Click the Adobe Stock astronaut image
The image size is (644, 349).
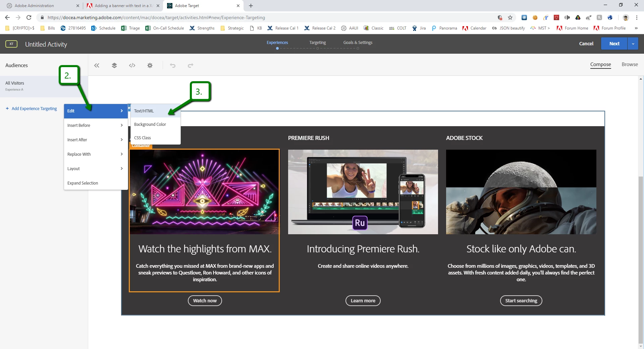521,192
